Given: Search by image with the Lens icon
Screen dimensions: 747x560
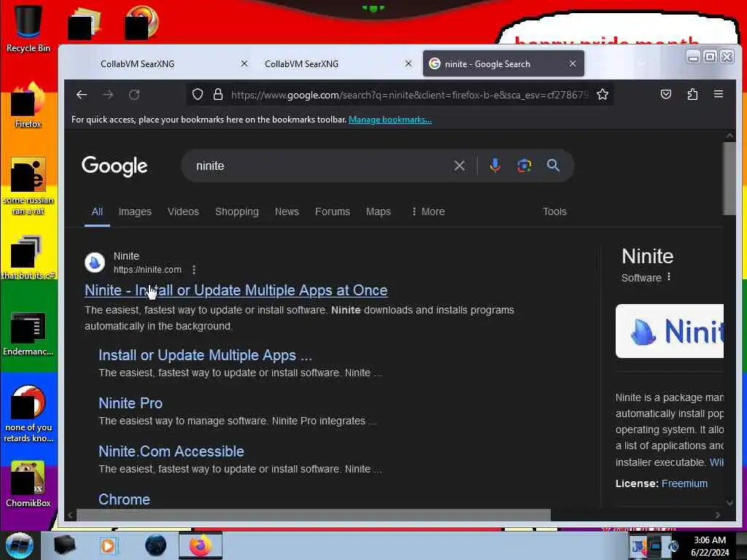Looking at the screenshot, I should pyautogui.click(x=524, y=166).
